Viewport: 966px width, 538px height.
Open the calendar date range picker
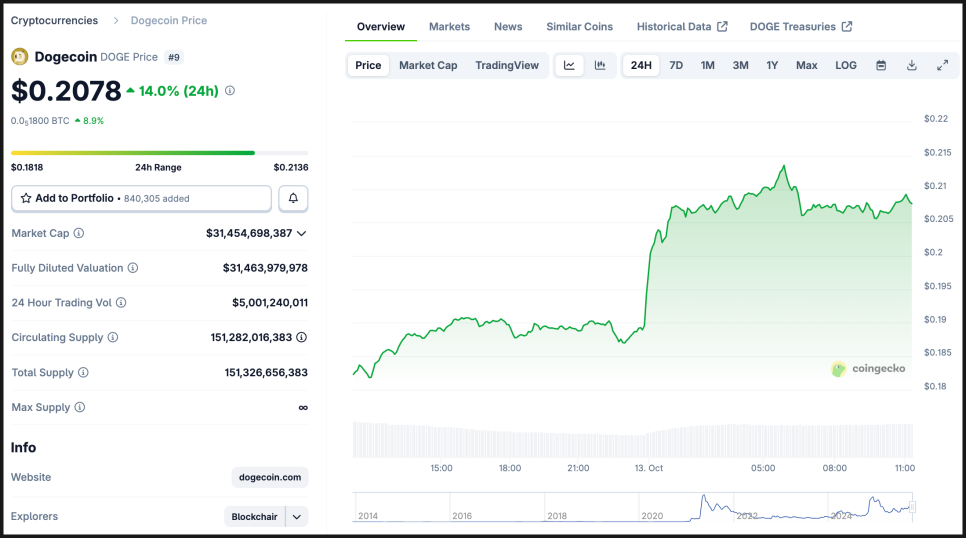tap(881, 66)
